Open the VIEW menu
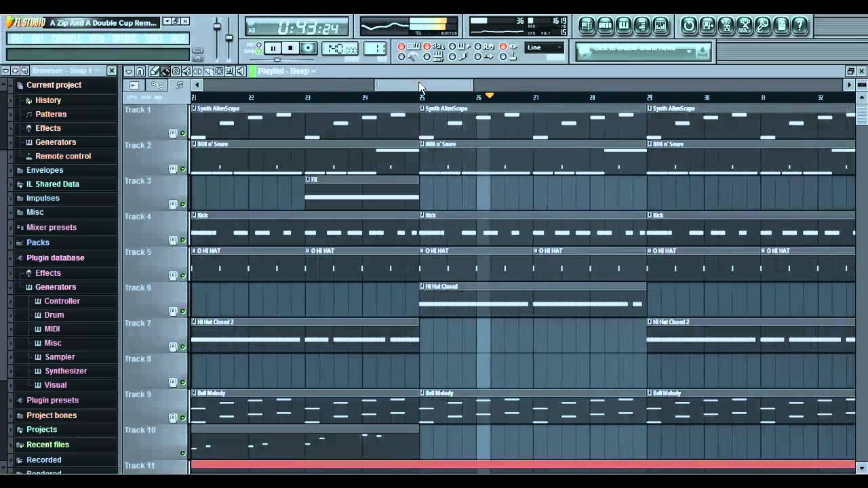Screen dimensions: 868x488 point(97,39)
